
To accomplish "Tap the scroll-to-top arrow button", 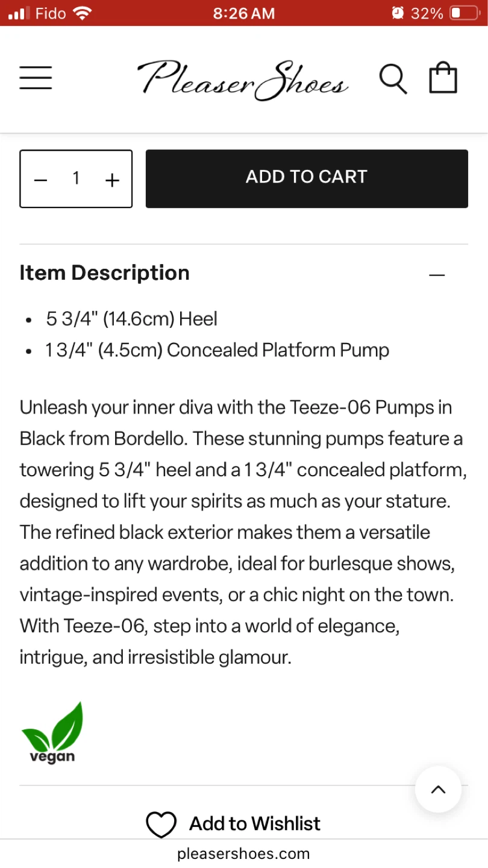I will point(438,790).
